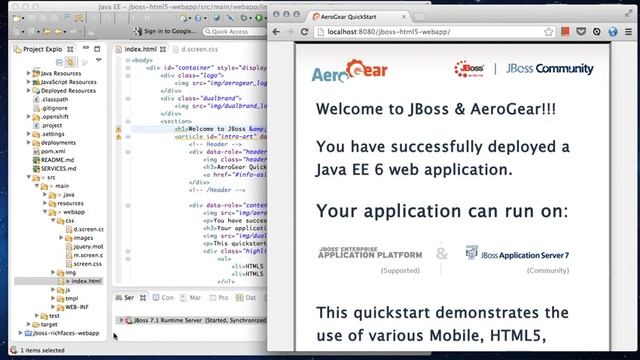Click the red extension icon in Chrome
This screenshot has width=640, height=360.
565,31
